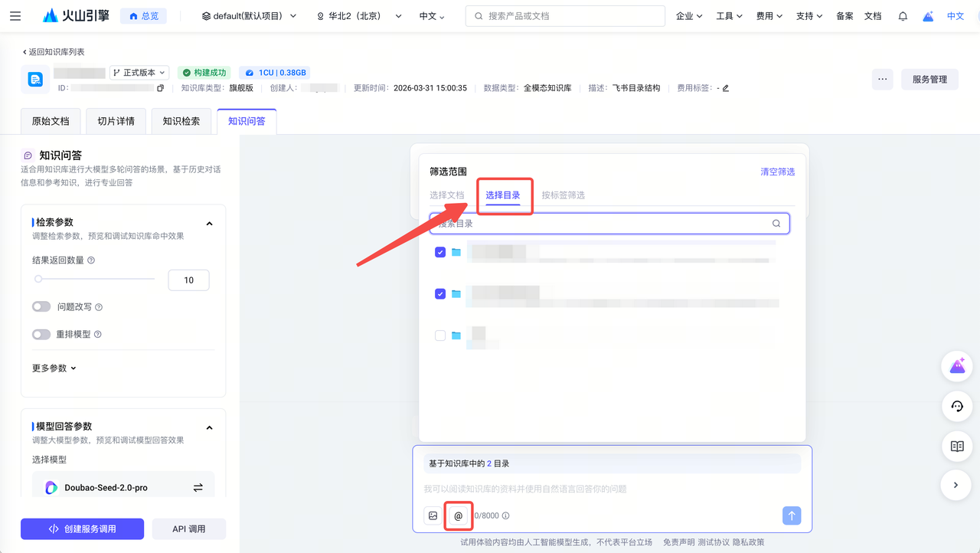The height and width of the screenshot is (553, 980).
Task: Open the 华北2（北京） region dropdown
Action: pos(359,16)
